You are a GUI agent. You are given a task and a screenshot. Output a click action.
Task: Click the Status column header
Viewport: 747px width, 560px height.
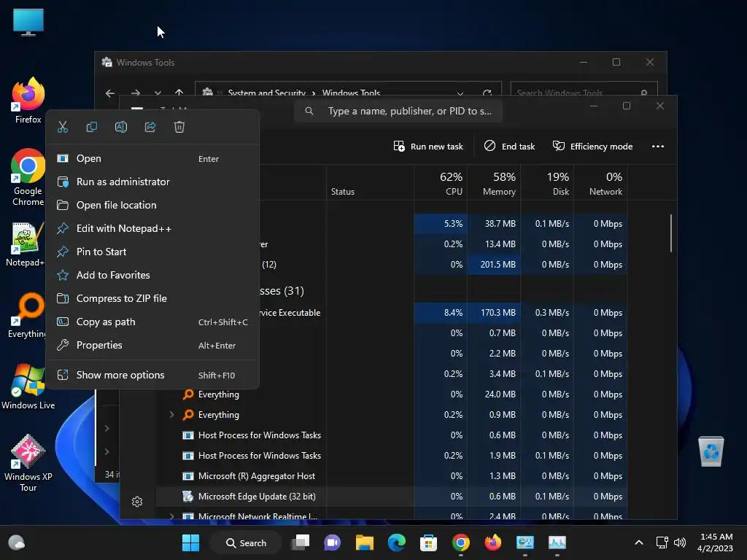pyautogui.click(x=370, y=183)
